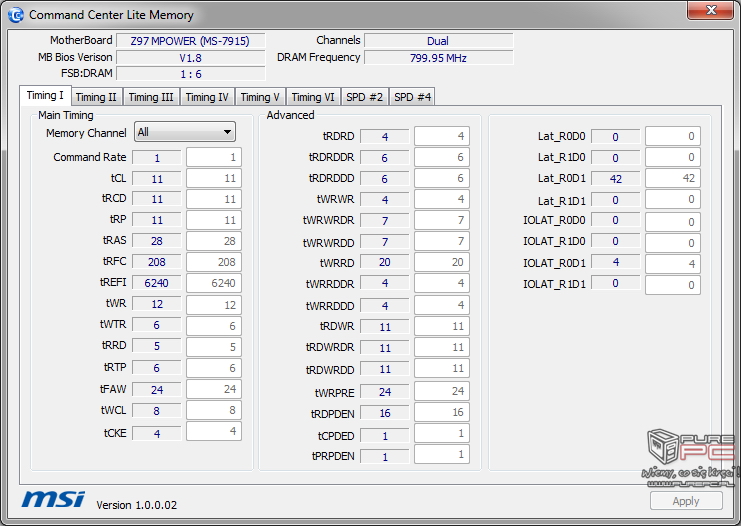Click the Command Center title bar icon

15,15
